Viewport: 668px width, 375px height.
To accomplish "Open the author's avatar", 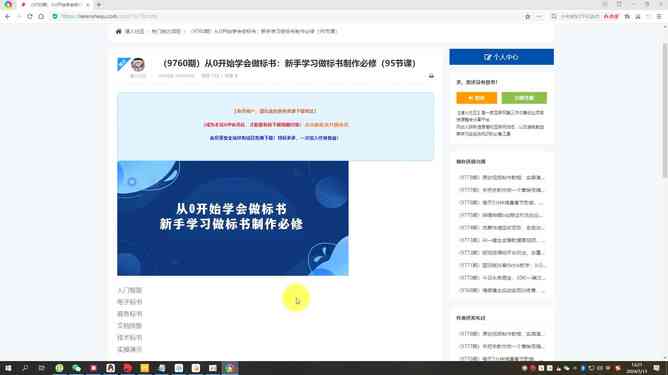I will [x=138, y=64].
